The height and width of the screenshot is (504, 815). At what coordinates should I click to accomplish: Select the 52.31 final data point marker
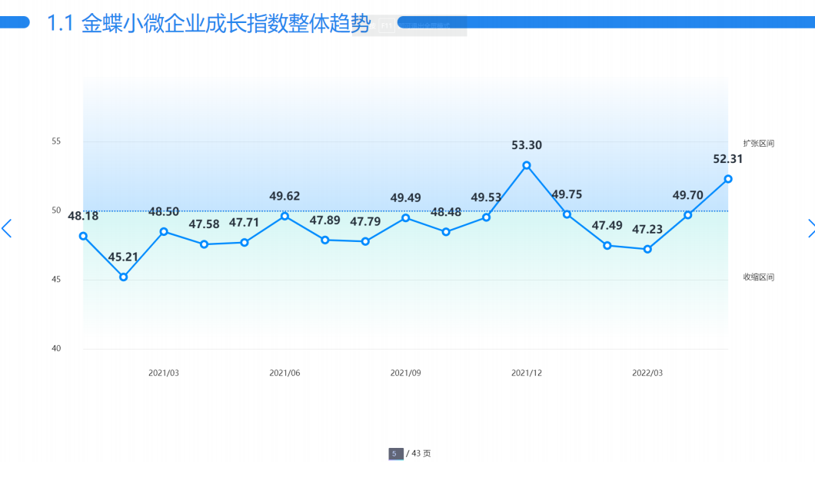727,179
